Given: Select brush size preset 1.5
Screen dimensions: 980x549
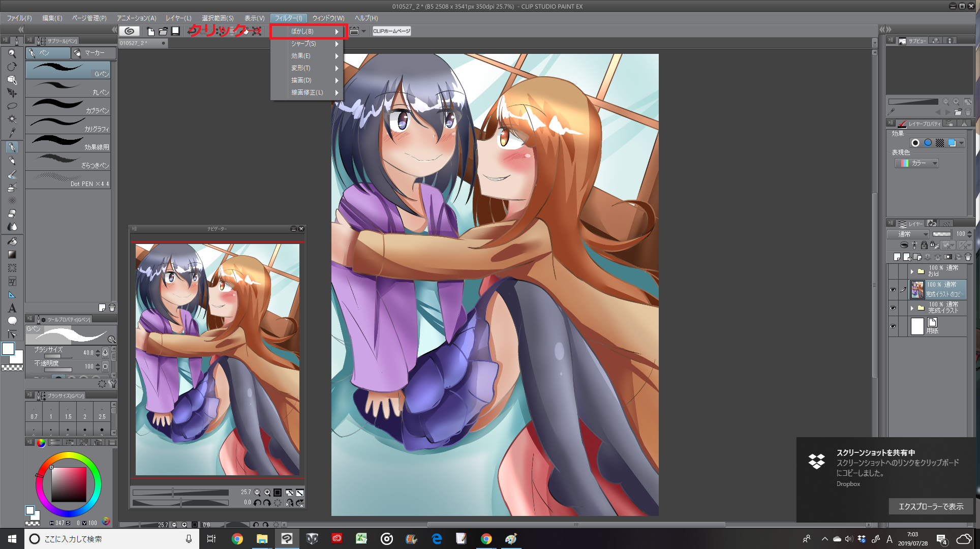Looking at the screenshot, I should (68, 411).
